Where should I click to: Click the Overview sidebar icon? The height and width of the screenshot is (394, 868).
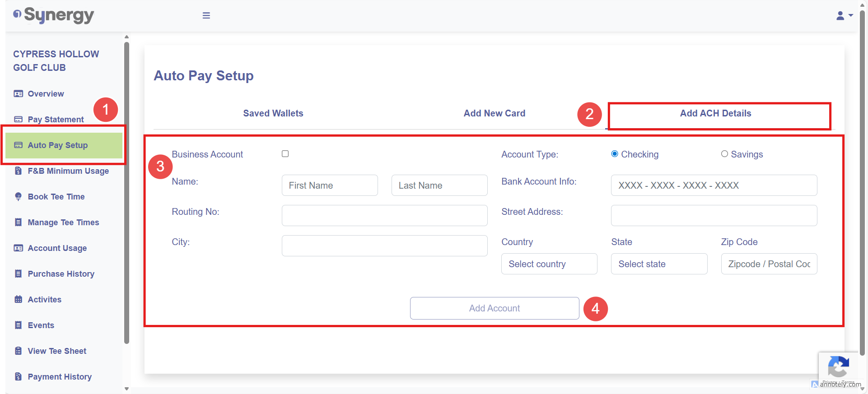coord(18,94)
